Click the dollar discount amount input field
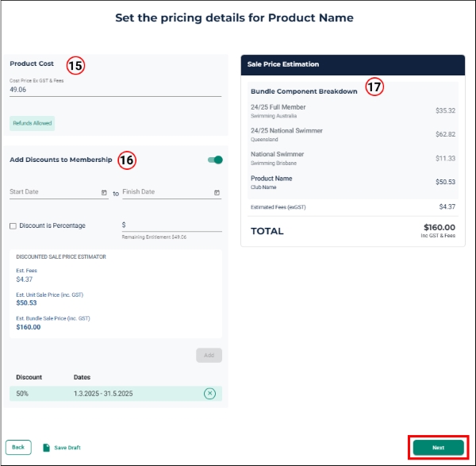The image size is (476, 466). (172, 225)
